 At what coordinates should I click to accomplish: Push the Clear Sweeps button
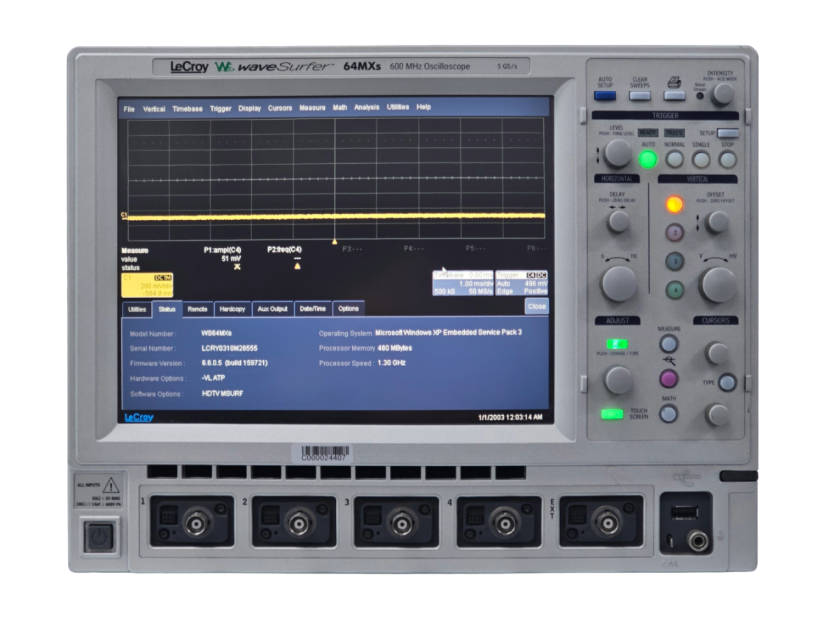click(640, 96)
